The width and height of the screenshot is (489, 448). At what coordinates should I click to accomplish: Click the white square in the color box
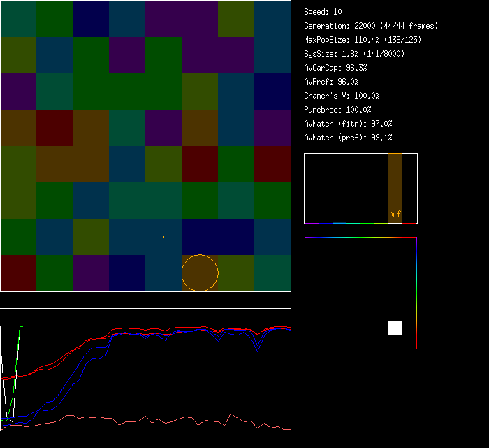(x=395, y=328)
